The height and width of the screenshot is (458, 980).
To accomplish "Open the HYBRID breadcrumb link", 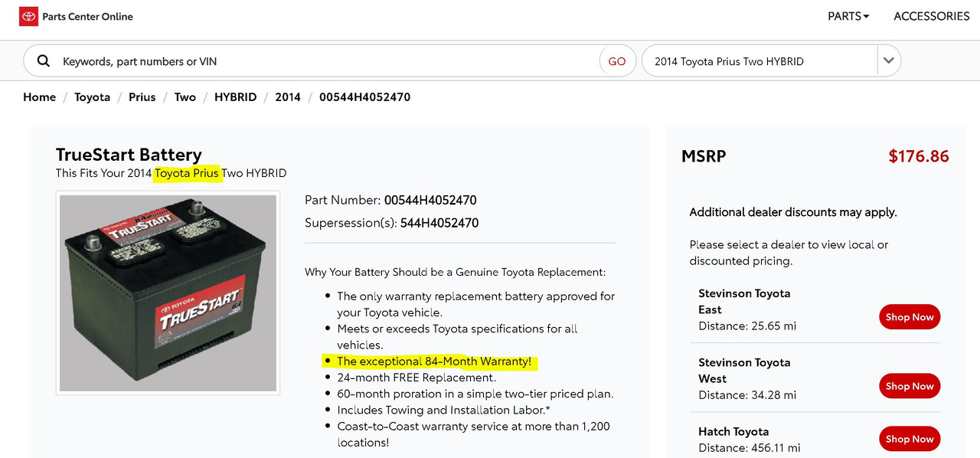I will [x=235, y=97].
